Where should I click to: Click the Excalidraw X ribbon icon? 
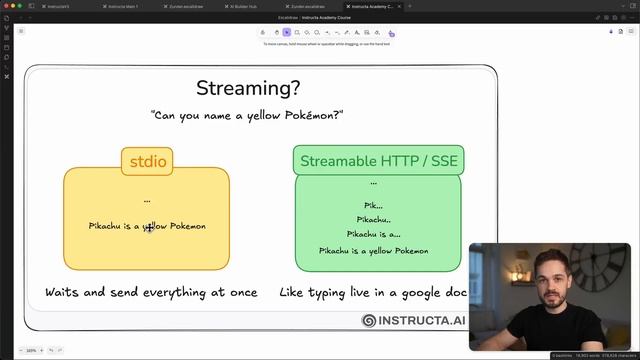point(7,76)
